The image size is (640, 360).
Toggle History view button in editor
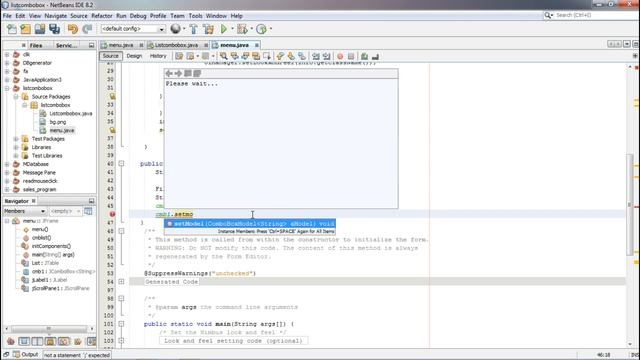tap(158, 56)
